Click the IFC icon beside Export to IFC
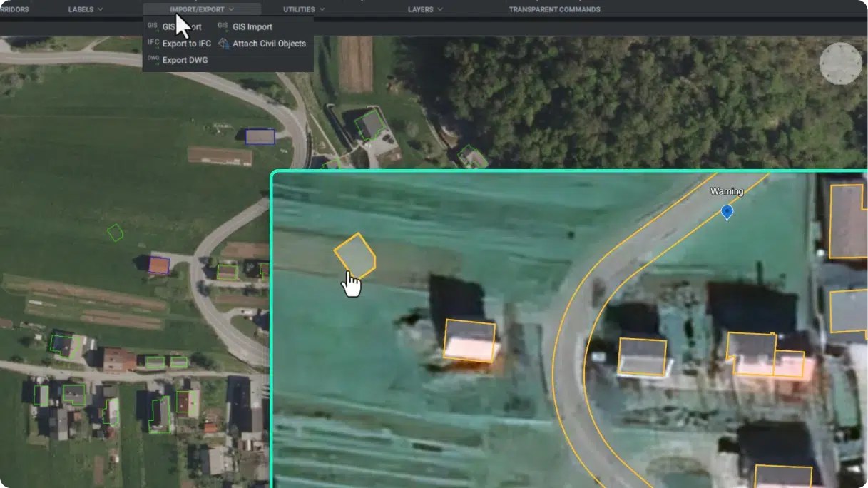The image size is (868, 488). (x=153, y=43)
